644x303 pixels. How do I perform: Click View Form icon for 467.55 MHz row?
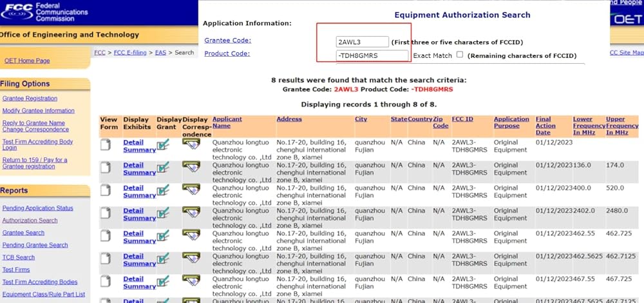(105, 282)
